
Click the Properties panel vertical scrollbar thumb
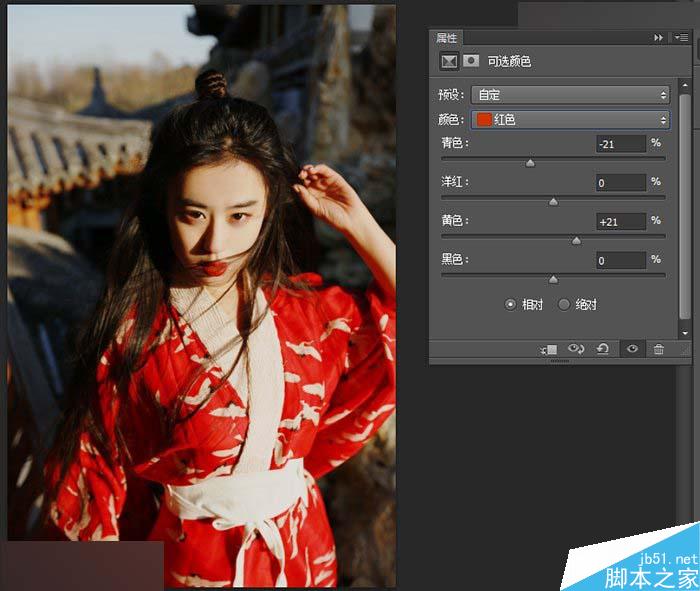coord(685,206)
